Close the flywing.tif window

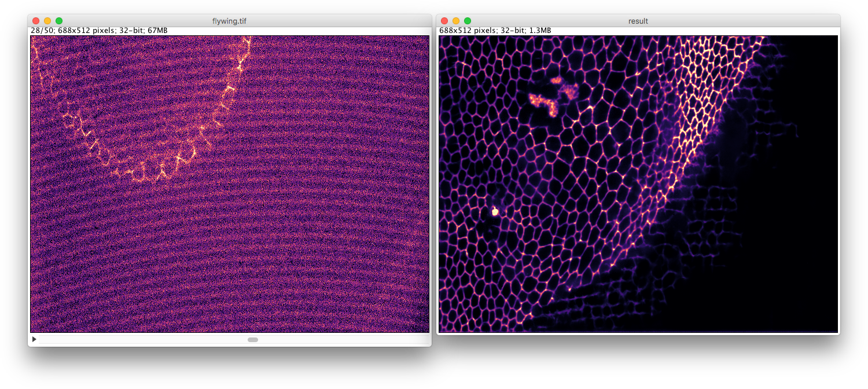[x=36, y=21]
